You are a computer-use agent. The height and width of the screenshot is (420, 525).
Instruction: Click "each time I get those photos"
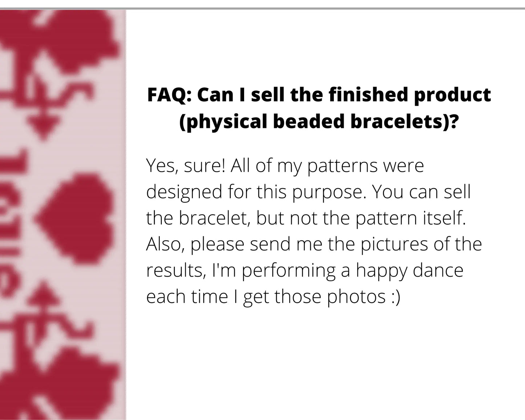pyautogui.click(x=266, y=296)
